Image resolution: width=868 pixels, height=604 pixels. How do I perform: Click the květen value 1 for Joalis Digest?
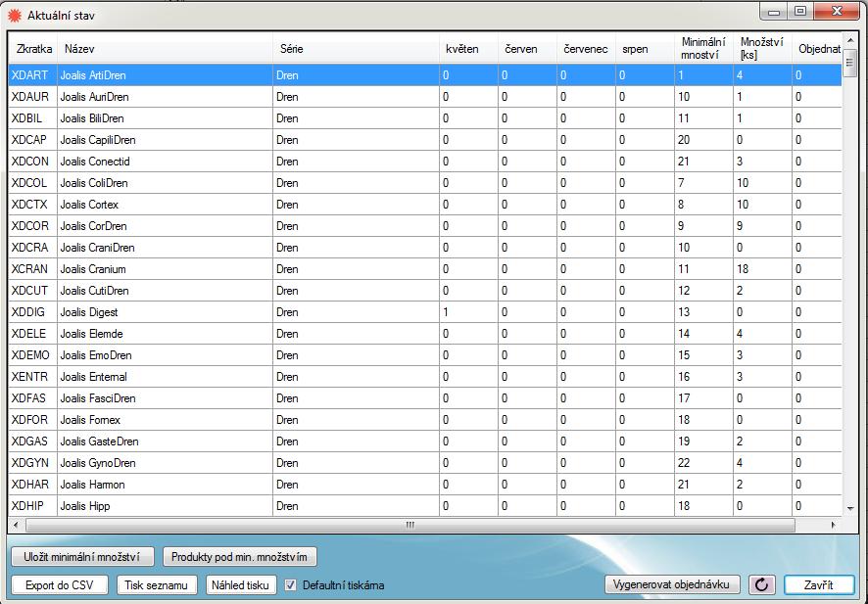pyautogui.click(x=468, y=312)
